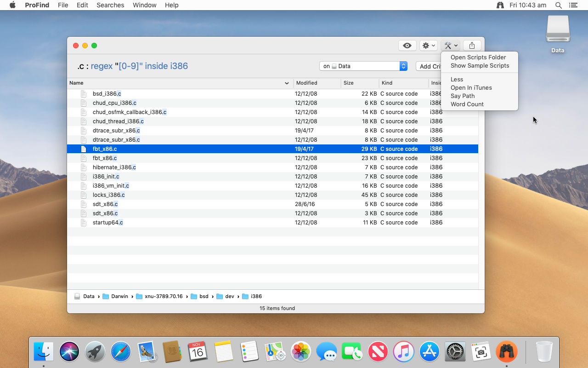Viewport: 588px width, 368px height.
Task: Open Calendar from the Dock
Action: 198,352
